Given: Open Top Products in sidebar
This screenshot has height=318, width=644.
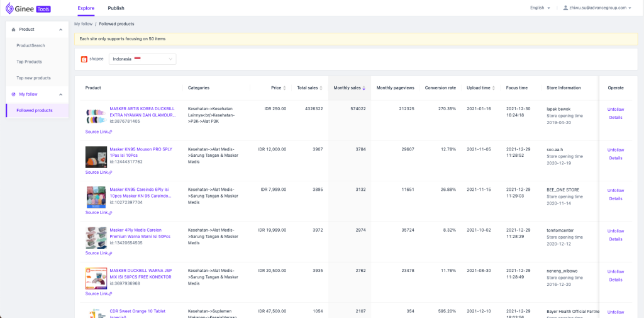Looking at the screenshot, I should click(29, 62).
